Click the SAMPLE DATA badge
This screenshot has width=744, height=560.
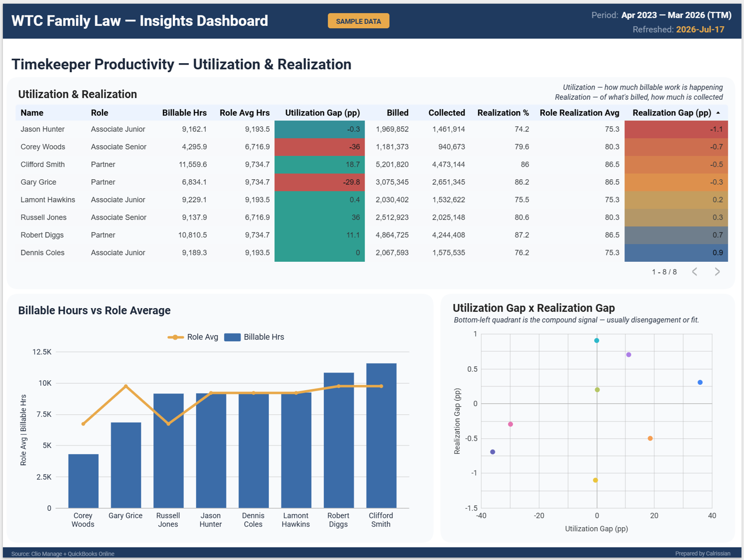[359, 21]
